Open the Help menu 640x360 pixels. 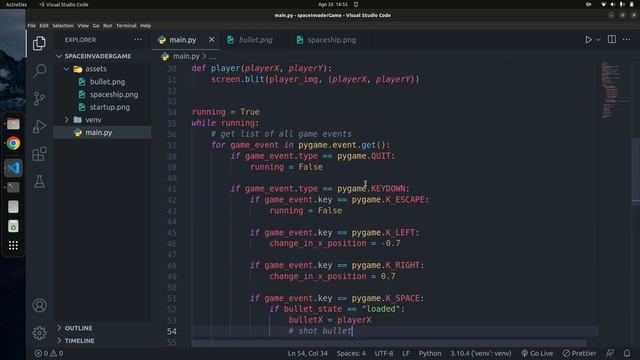click(x=145, y=25)
